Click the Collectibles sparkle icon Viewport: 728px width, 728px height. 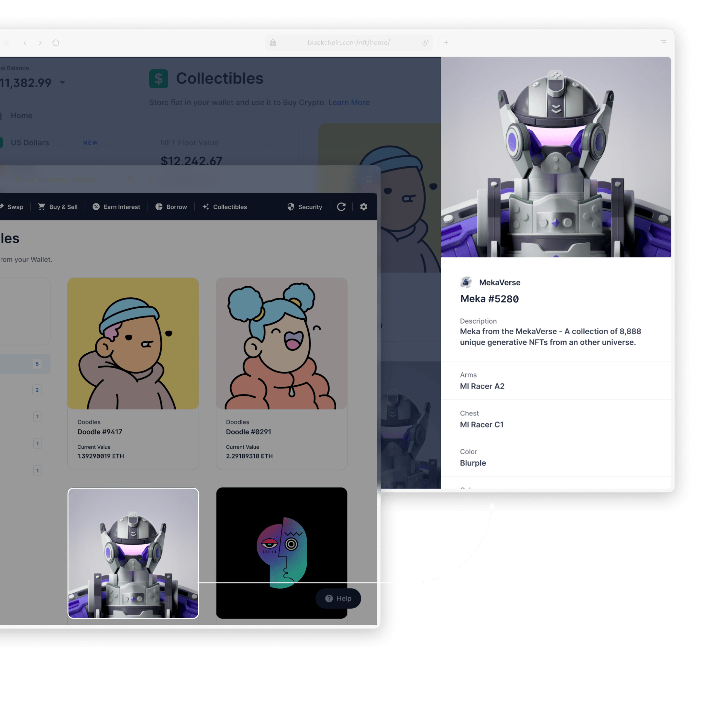tap(206, 206)
